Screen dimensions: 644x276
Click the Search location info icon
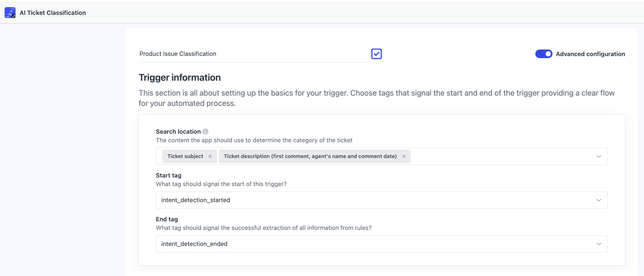click(x=205, y=131)
